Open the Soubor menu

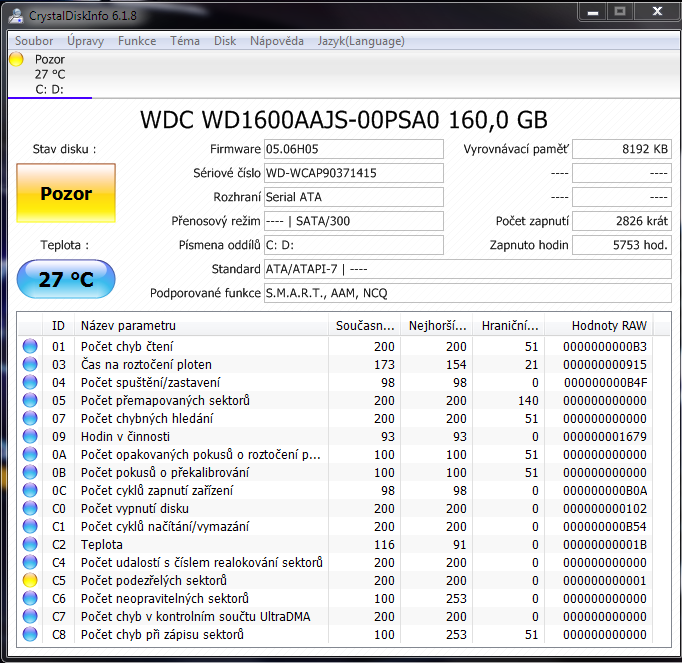pos(34,41)
